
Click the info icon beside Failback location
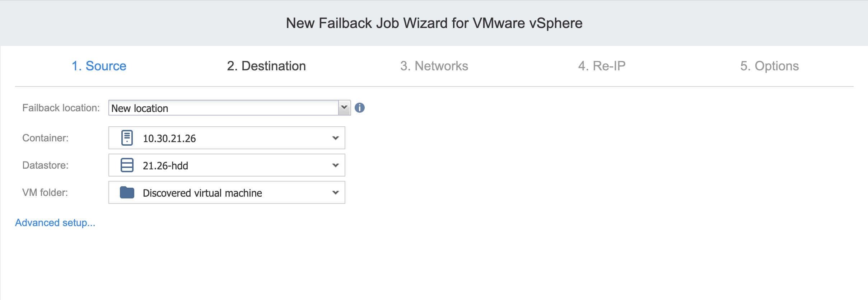(x=359, y=108)
